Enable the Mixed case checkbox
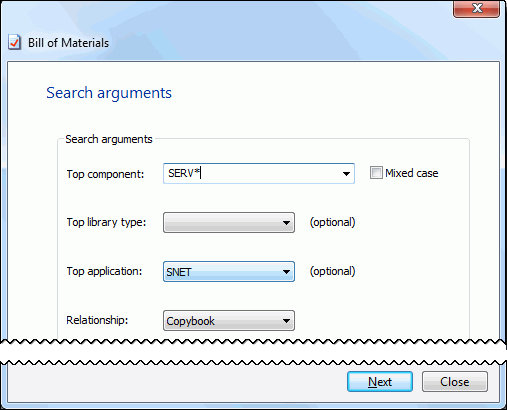This screenshot has width=507, height=410. pos(376,173)
